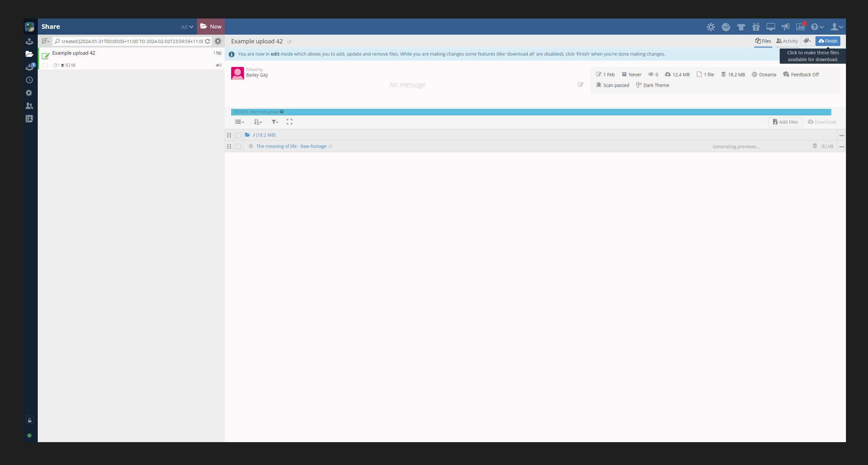This screenshot has width=868, height=465.
Task: Click the gift box icon in header
Action: pos(756,27)
